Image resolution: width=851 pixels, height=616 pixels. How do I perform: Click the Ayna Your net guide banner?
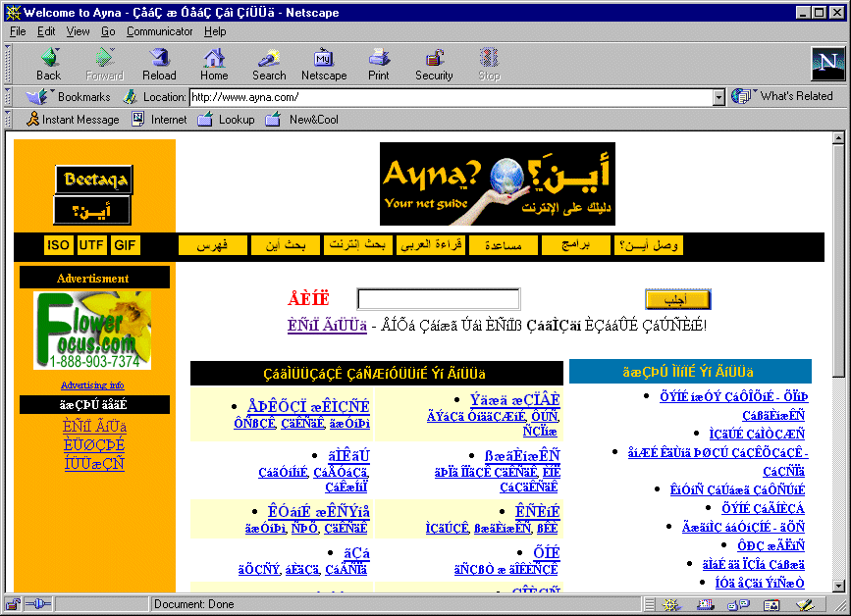[x=497, y=183]
